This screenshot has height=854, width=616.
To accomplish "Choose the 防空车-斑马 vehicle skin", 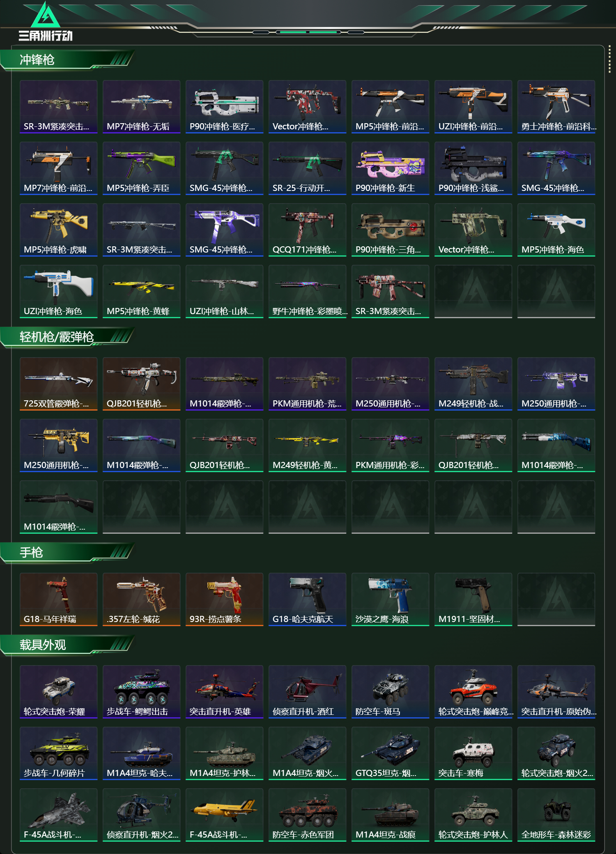I will tap(390, 692).
